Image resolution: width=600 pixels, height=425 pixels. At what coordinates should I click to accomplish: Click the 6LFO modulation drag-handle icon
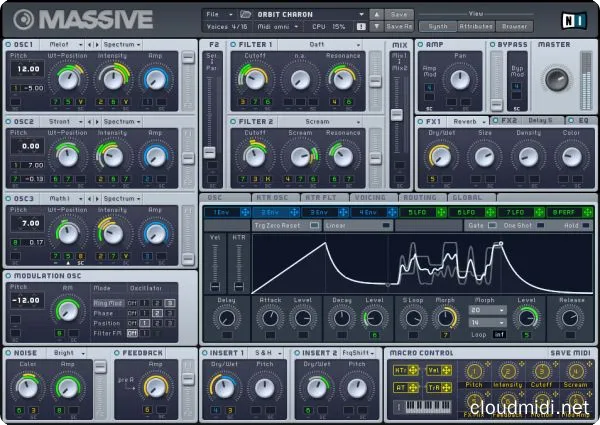click(490, 212)
